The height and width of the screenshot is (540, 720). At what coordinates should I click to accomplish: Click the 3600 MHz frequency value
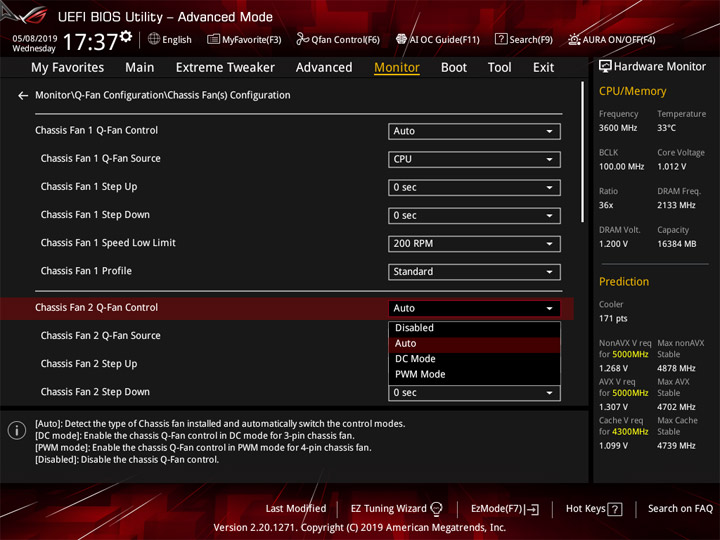pyautogui.click(x=618, y=128)
